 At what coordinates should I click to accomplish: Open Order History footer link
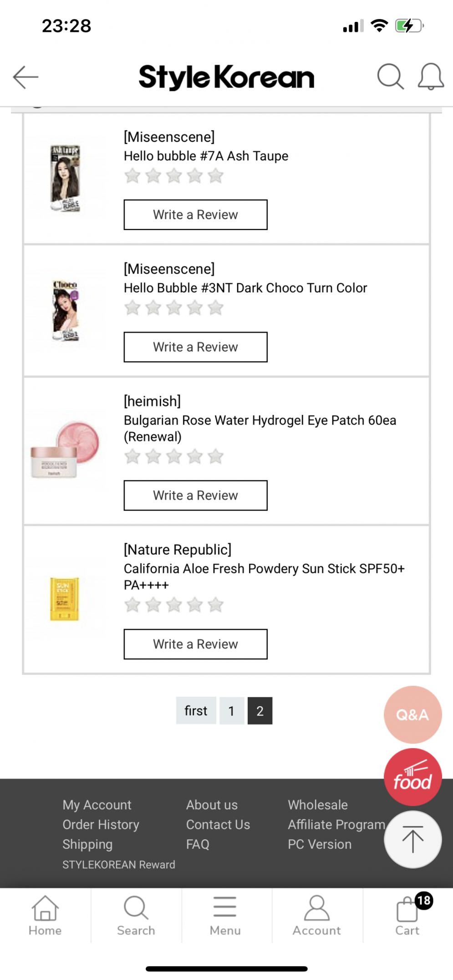click(x=101, y=825)
